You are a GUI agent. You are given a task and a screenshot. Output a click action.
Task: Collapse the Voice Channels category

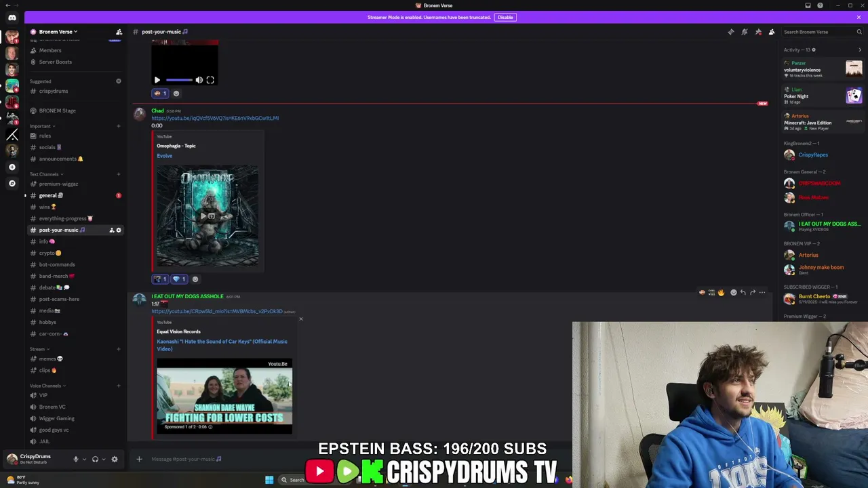pyautogui.click(x=47, y=386)
